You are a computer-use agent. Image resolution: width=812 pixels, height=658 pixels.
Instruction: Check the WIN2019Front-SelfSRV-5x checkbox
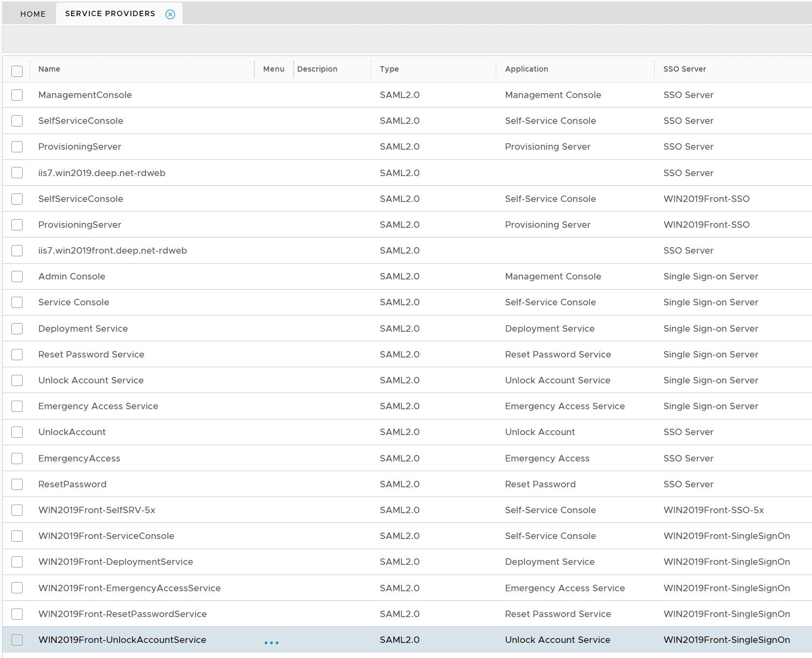(x=17, y=510)
